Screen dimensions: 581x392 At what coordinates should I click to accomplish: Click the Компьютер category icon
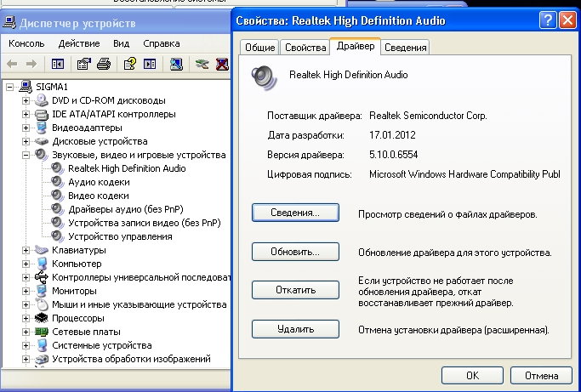43,264
